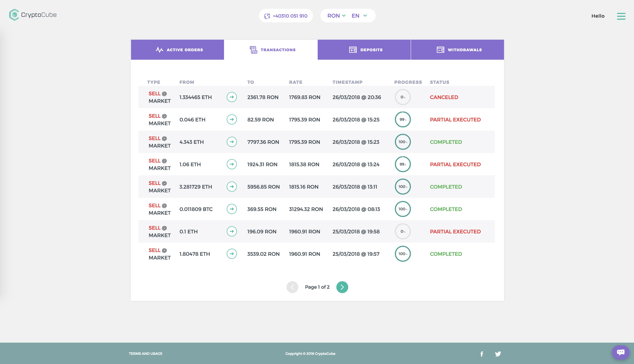Click the arrow icon in the 1.06 ETH row
The image size is (634, 364).
point(232,164)
